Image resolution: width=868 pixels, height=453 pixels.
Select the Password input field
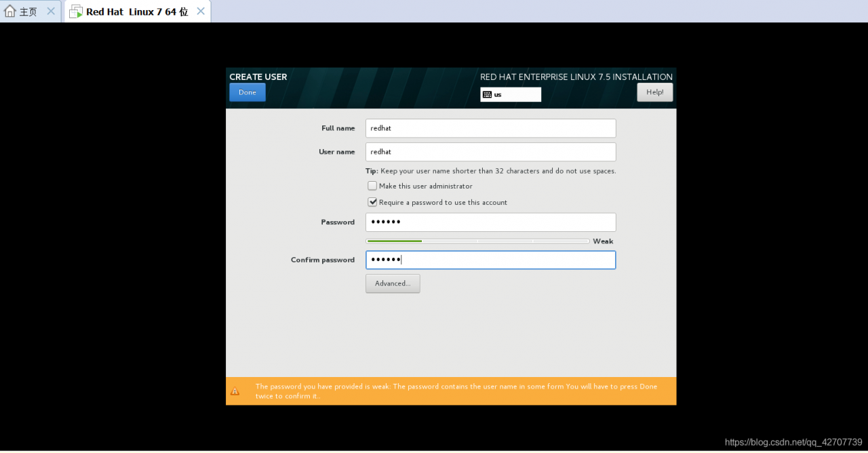491,222
